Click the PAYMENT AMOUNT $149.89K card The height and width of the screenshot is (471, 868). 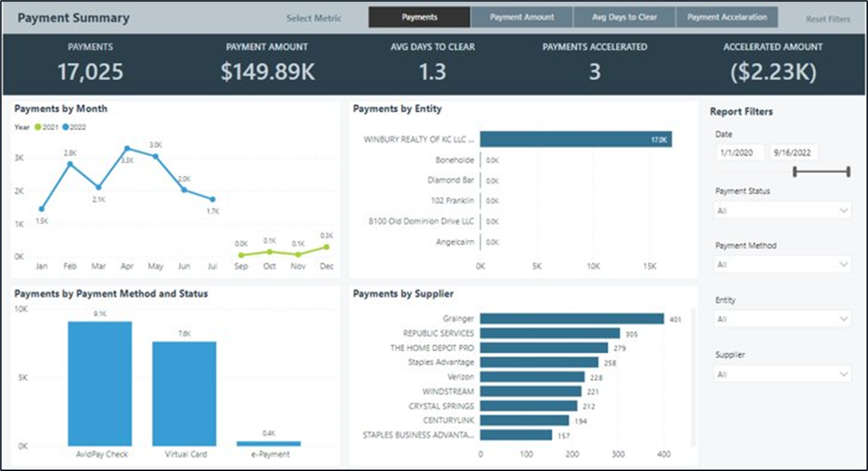coord(267,62)
